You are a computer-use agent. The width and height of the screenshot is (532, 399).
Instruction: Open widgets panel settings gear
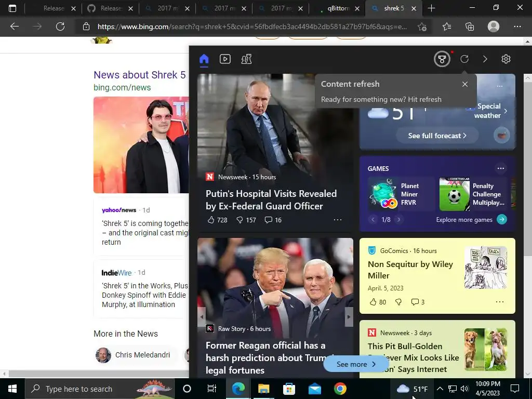point(506,59)
